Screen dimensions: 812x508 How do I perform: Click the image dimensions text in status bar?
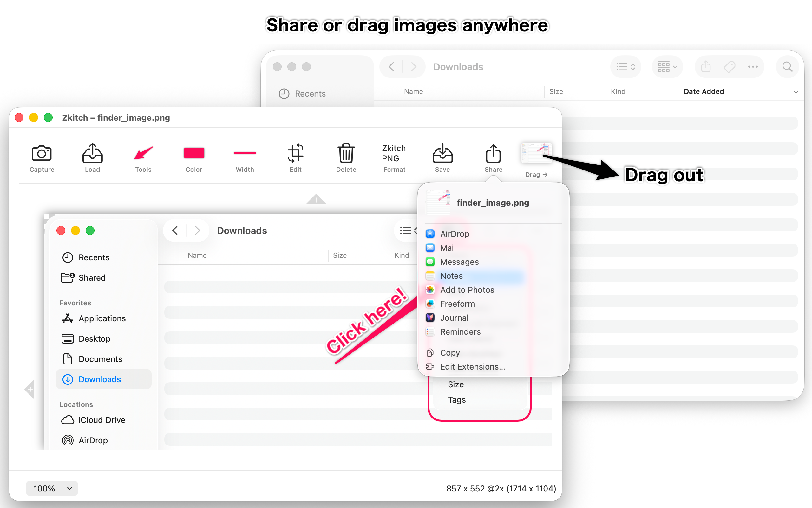(501, 489)
